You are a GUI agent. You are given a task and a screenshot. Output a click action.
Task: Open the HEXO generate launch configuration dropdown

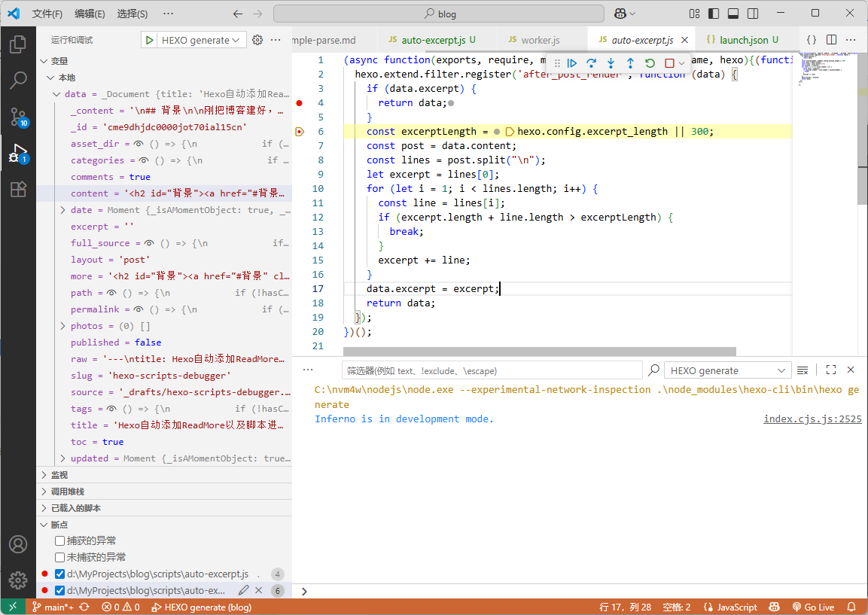tap(194, 40)
